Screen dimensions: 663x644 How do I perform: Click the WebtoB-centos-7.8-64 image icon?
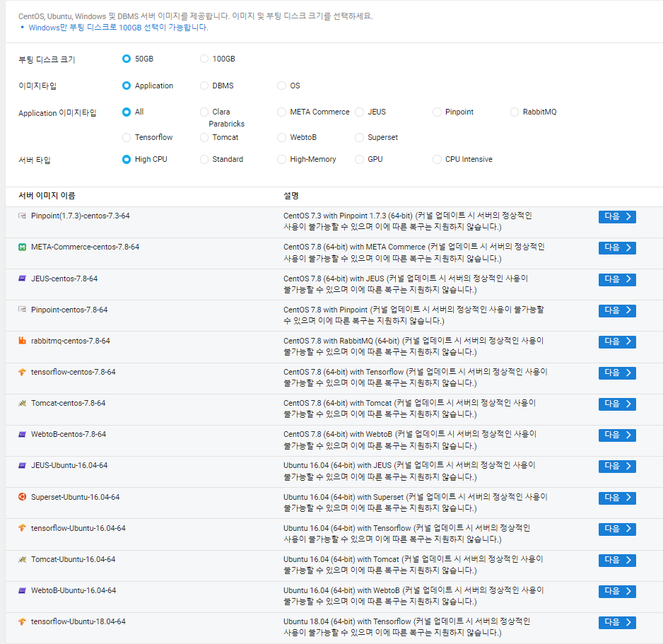click(x=23, y=434)
